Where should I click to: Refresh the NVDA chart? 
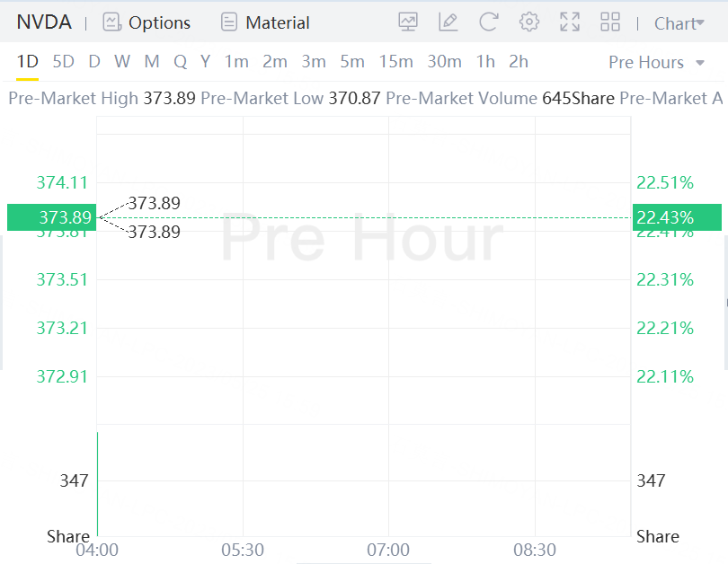click(x=488, y=22)
